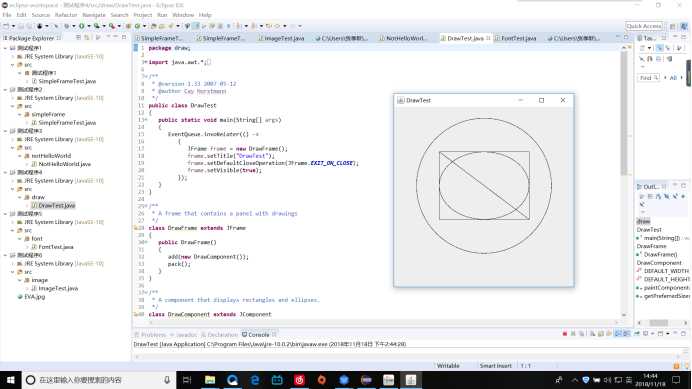Click Remove Launch icon in Console toolbar

(573, 334)
